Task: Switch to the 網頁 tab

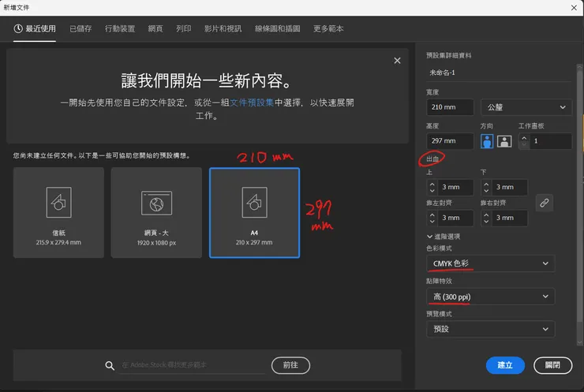Action: point(155,28)
